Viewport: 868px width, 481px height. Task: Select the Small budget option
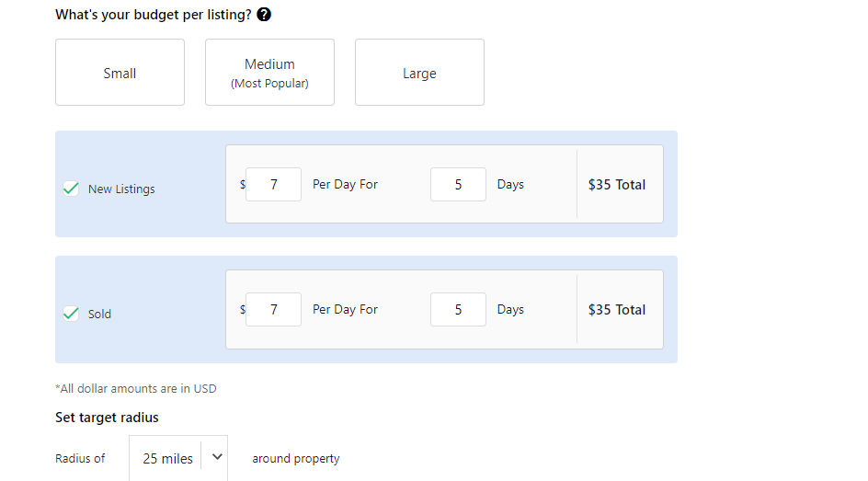[x=120, y=72]
